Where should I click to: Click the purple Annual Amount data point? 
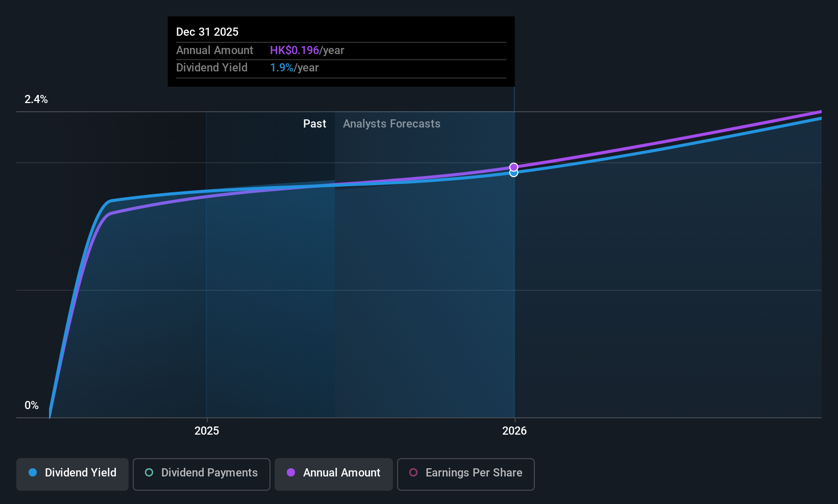[514, 167]
